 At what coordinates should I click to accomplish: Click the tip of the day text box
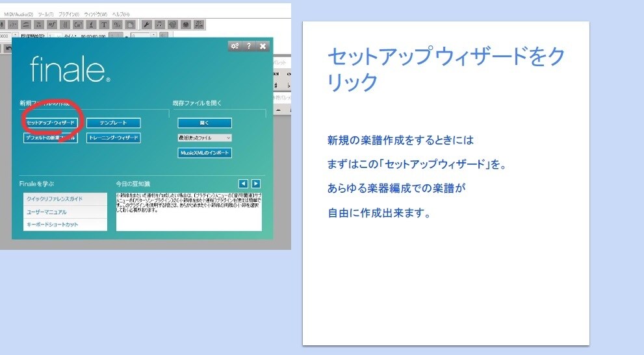(x=189, y=212)
